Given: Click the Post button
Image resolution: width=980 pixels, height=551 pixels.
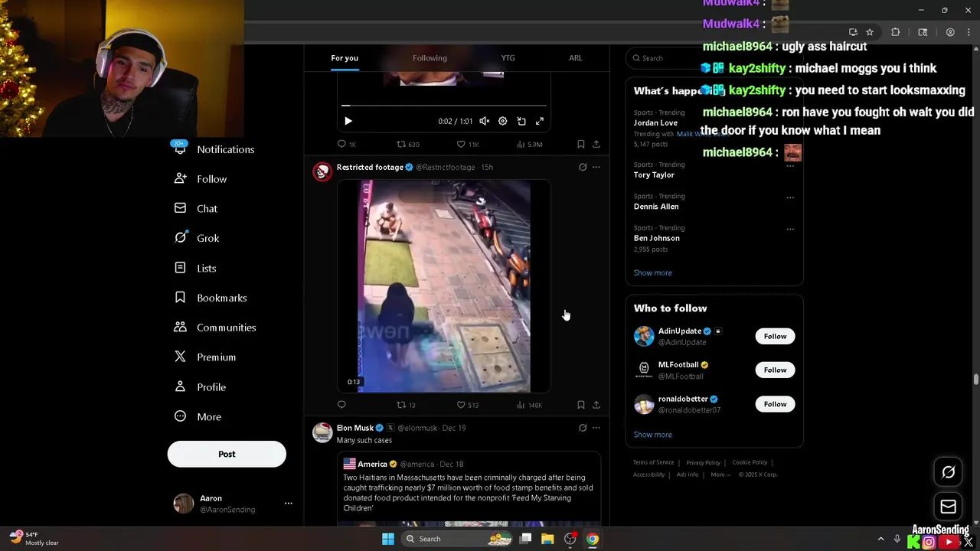Looking at the screenshot, I should [227, 454].
